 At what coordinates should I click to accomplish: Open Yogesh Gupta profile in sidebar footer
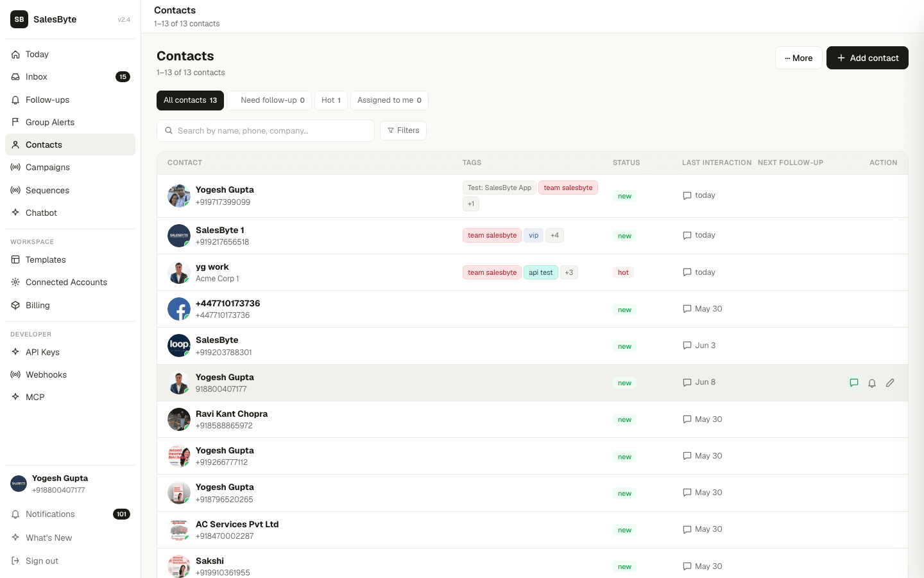point(70,484)
